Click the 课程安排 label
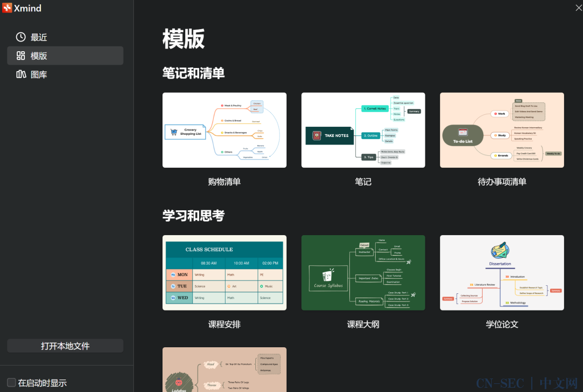Image resolution: width=583 pixels, height=392 pixels. (x=224, y=325)
